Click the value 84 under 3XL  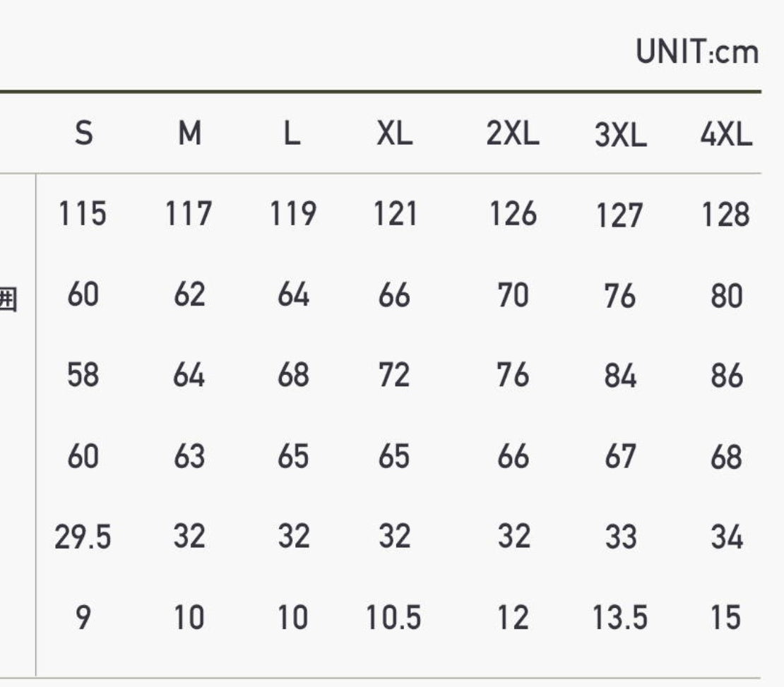point(621,376)
